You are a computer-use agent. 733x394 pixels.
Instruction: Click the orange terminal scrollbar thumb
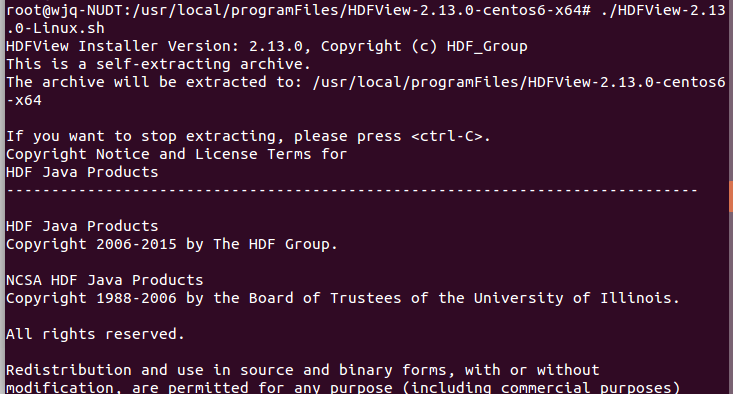(x=731, y=196)
